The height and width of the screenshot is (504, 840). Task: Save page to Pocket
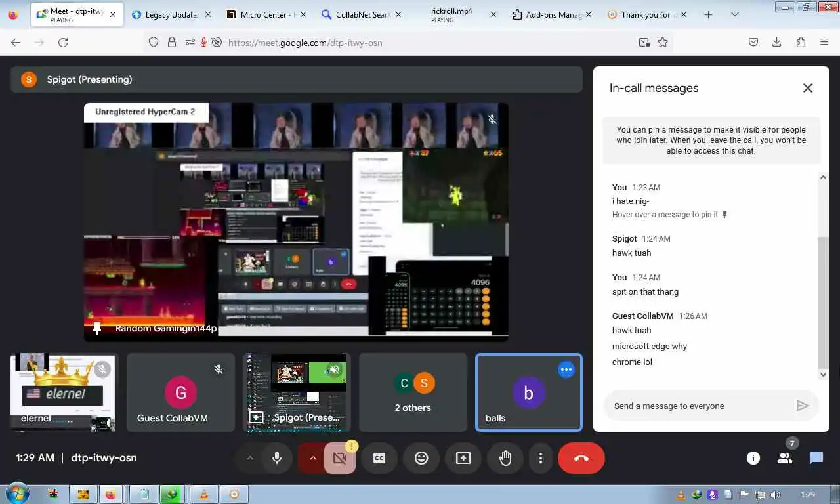(753, 43)
